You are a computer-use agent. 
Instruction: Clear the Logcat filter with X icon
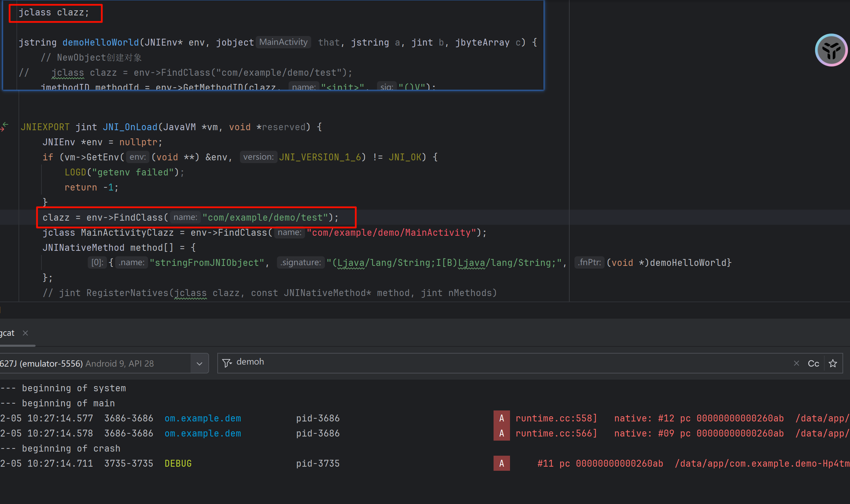point(797,363)
